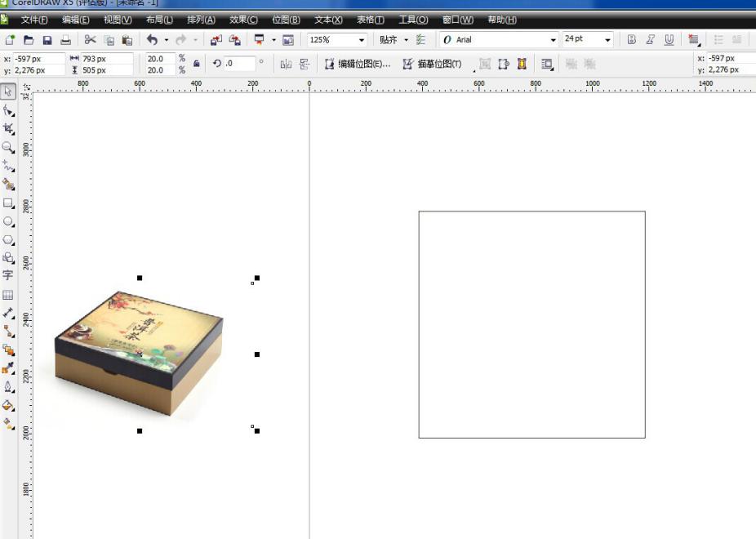Select the Rectangle tool
The width and height of the screenshot is (756, 539).
pos(8,203)
